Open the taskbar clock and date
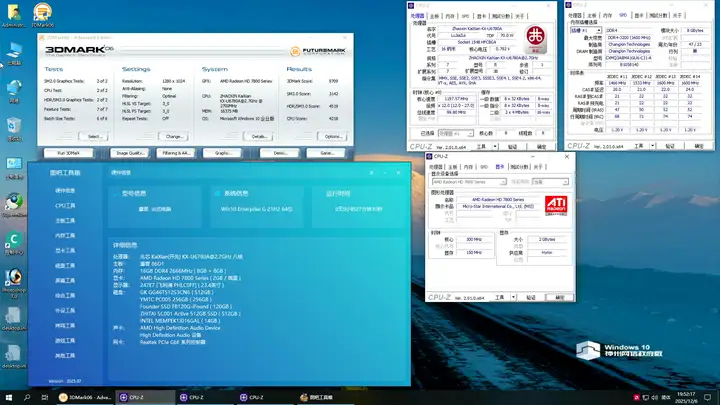 [686, 397]
